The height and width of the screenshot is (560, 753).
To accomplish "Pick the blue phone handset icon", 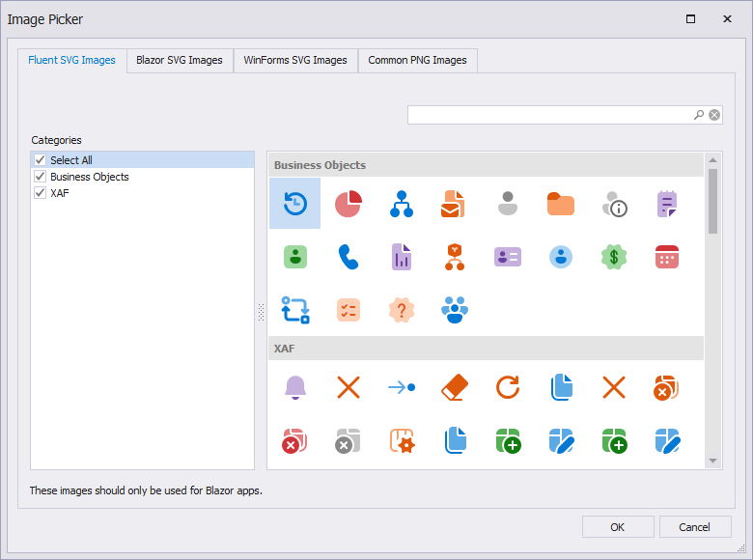I will click(x=348, y=257).
